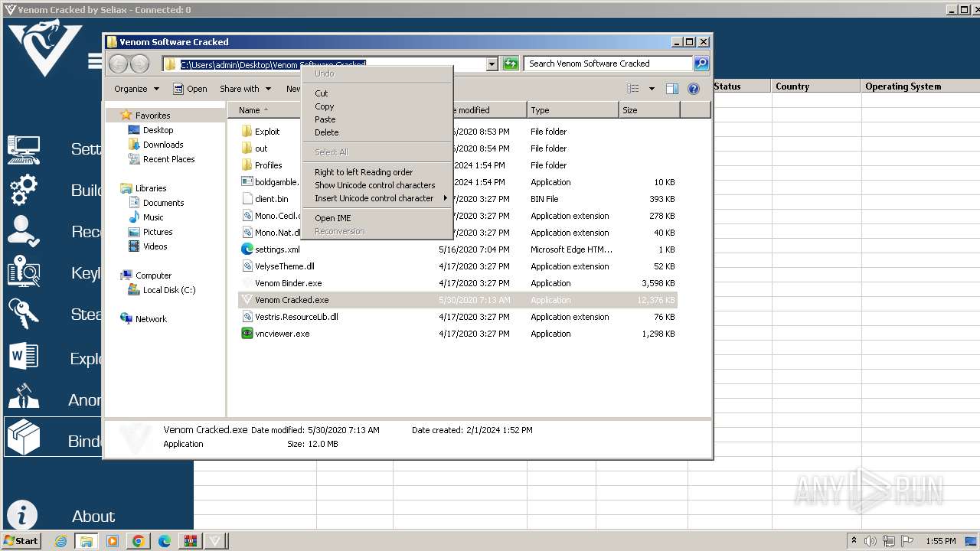Click the Country column header in Venom
980x551 pixels.
click(815, 86)
